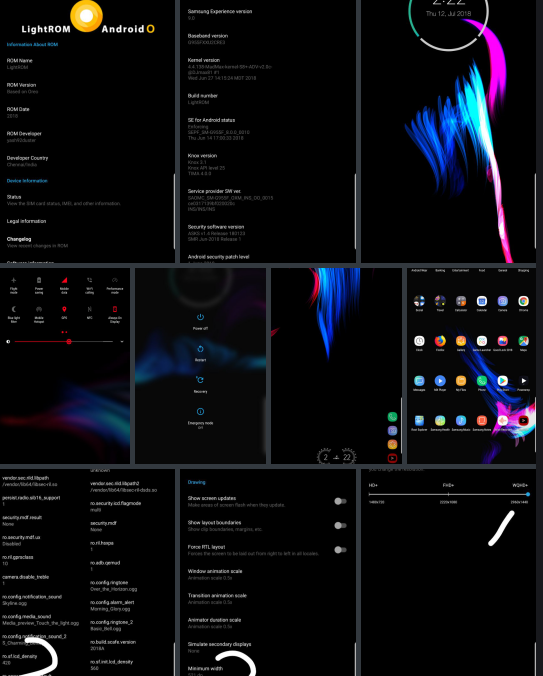Image resolution: width=543 pixels, height=676 pixels.
Task: Launch Firefox browser
Action: pos(440,341)
